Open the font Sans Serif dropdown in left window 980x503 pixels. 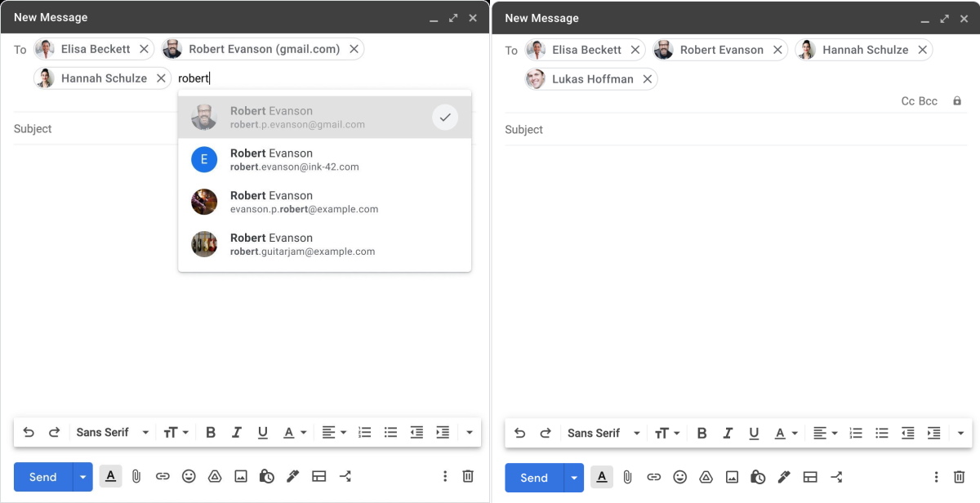click(113, 433)
